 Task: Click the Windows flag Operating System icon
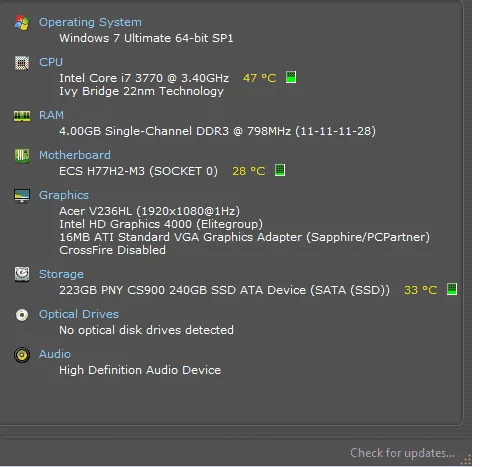click(x=22, y=22)
